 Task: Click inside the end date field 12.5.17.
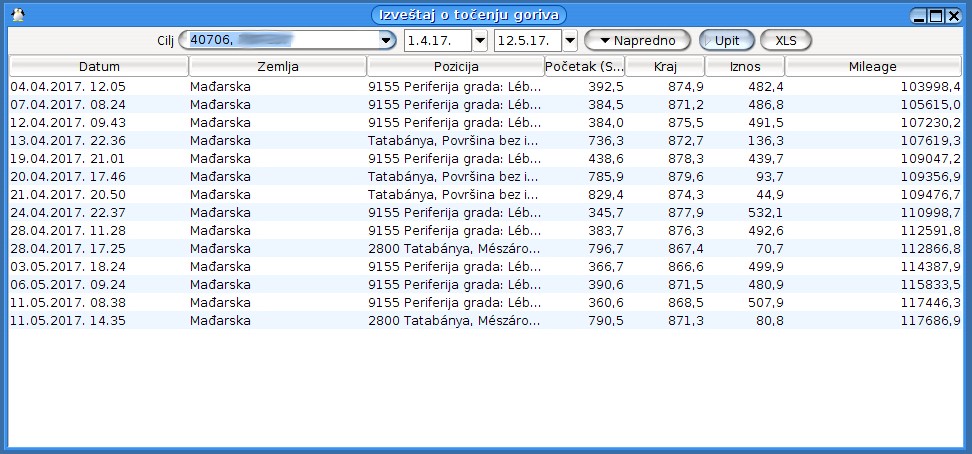click(x=527, y=40)
